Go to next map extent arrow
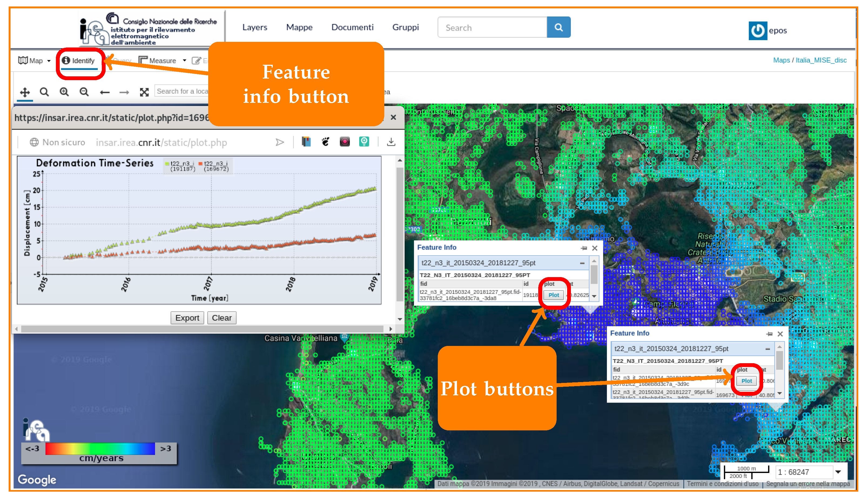This screenshot has height=500, width=868. point(124,92)
